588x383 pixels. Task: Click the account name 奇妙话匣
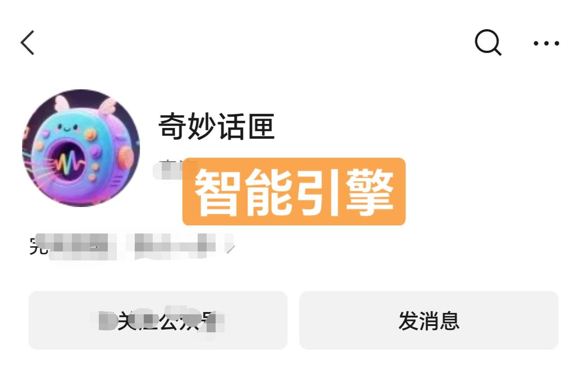pyautogui.click(x=216, y=127)
